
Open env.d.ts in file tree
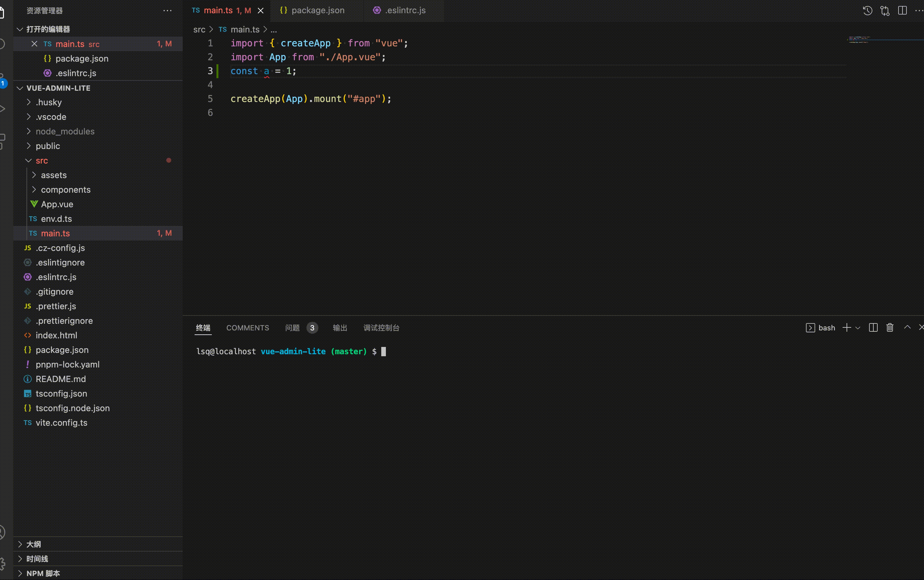(x=98, y=218)
